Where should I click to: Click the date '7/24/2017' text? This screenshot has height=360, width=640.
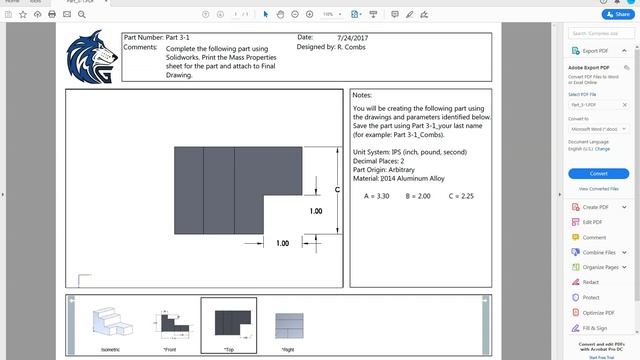[352, 38]
